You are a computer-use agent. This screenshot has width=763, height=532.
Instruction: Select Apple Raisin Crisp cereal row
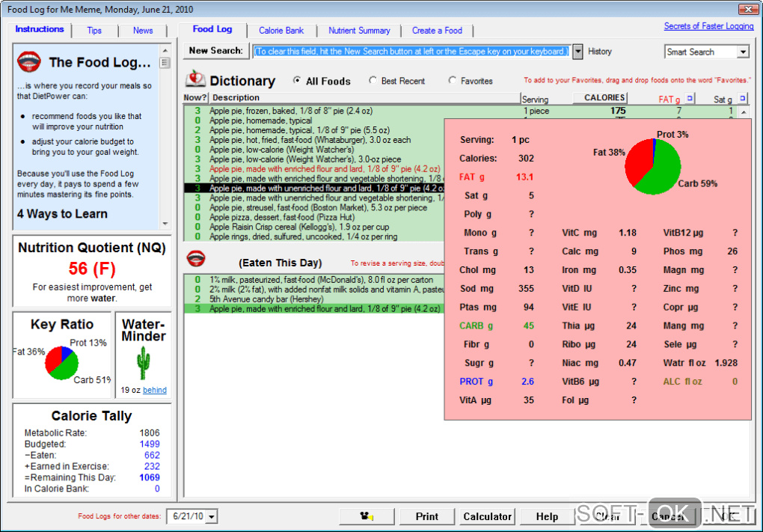coord(314,227)
